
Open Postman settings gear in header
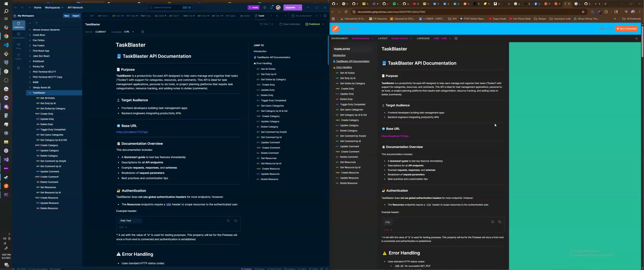265,7
